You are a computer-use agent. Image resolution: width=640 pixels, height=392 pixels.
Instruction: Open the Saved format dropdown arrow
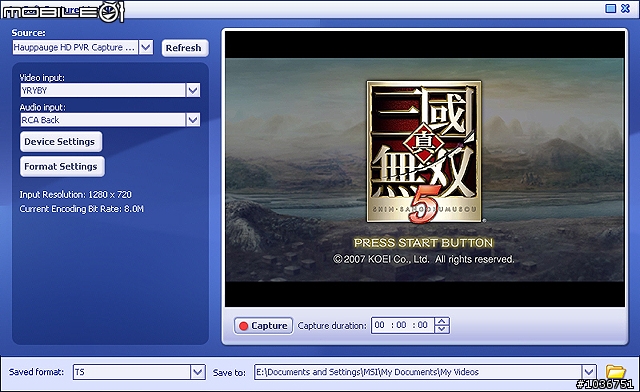pos(198,372)
